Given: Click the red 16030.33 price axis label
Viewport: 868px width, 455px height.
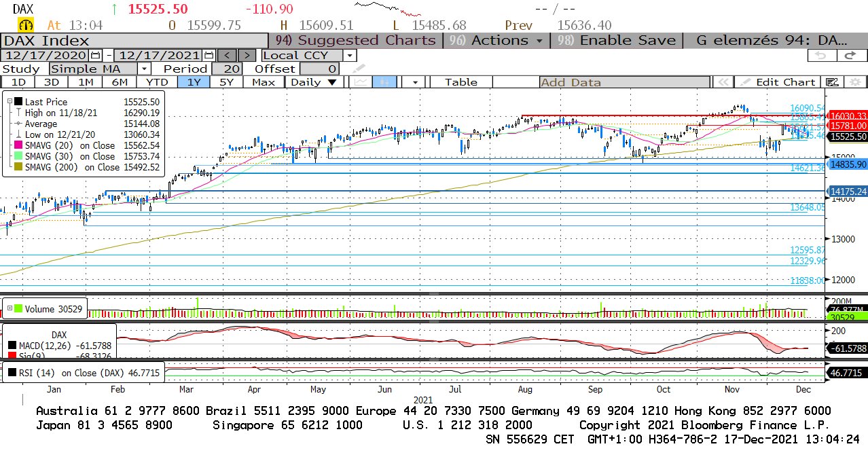Looking at the screenshot, I should coord(848,116).
